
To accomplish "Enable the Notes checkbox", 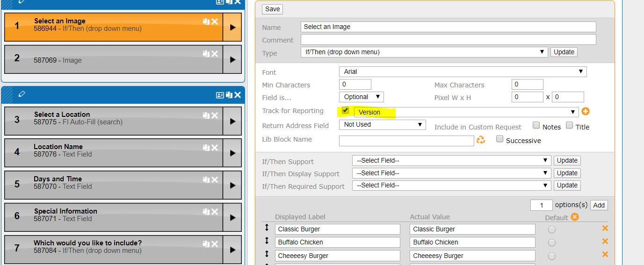I will tap(536, 126).
